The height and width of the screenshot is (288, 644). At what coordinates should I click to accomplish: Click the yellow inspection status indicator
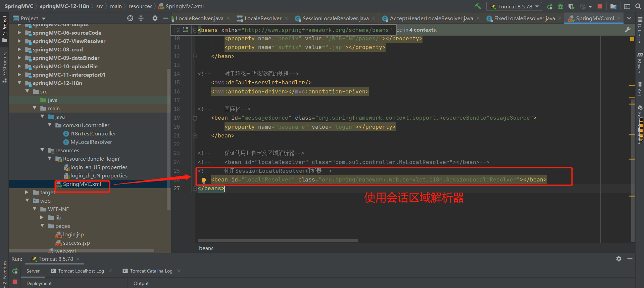click(x=632, y=39)
